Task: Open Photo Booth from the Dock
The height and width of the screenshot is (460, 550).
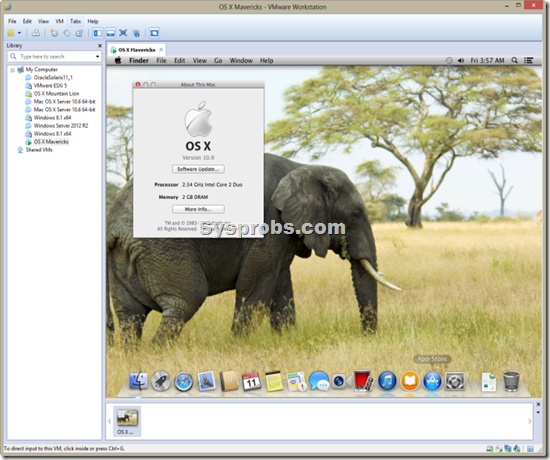Action: (364, 381)
